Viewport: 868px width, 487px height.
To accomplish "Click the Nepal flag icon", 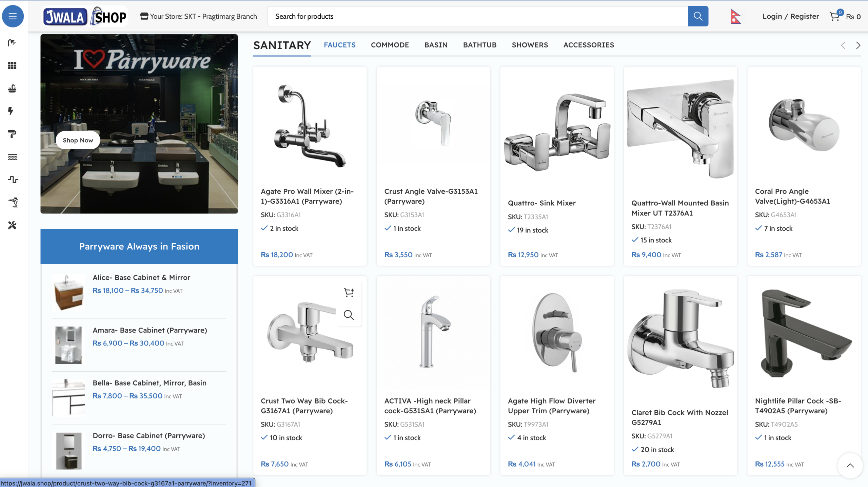I will [x=735, y=16].
